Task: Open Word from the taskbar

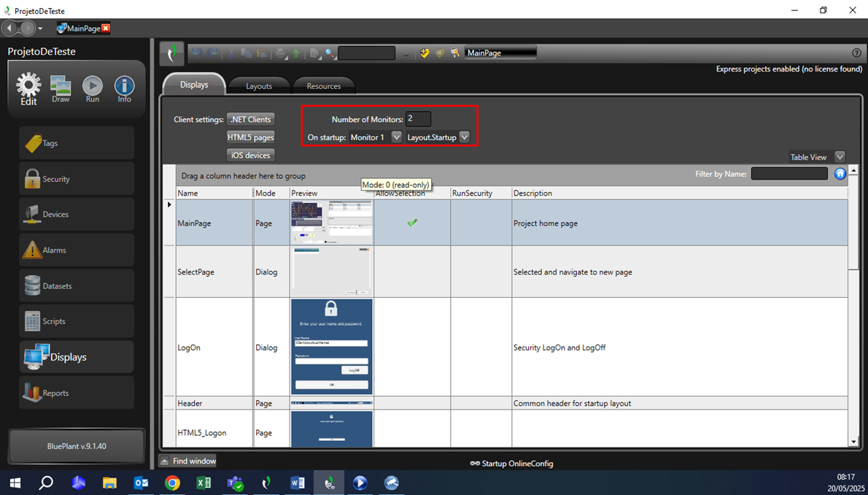Action: pos(298,483)
